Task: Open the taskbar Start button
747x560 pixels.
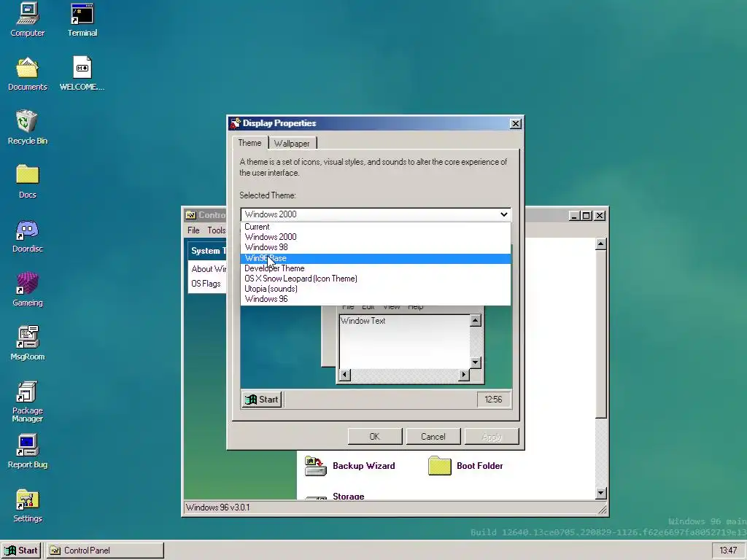Action: click(x=22, y=551)
